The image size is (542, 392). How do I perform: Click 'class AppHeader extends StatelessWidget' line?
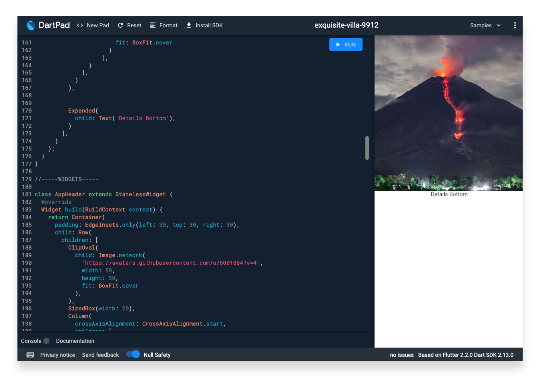pyautogui.click(x=103, y=194)
